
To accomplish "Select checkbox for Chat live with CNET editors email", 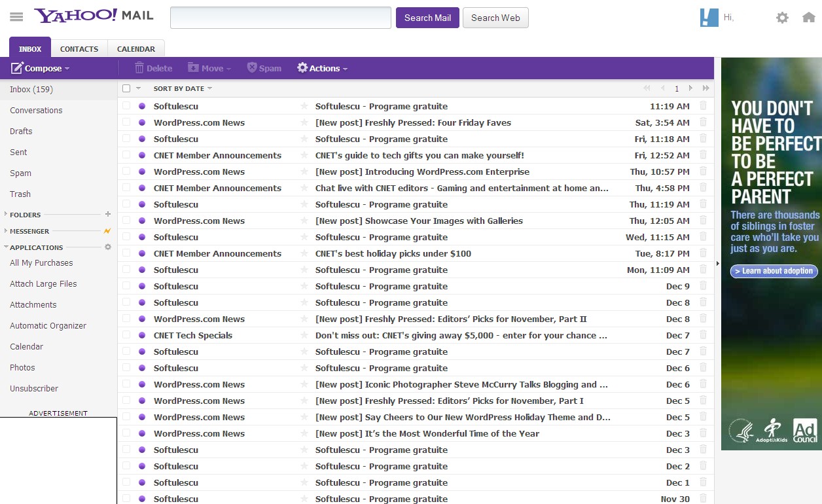I will pos(126,187).
